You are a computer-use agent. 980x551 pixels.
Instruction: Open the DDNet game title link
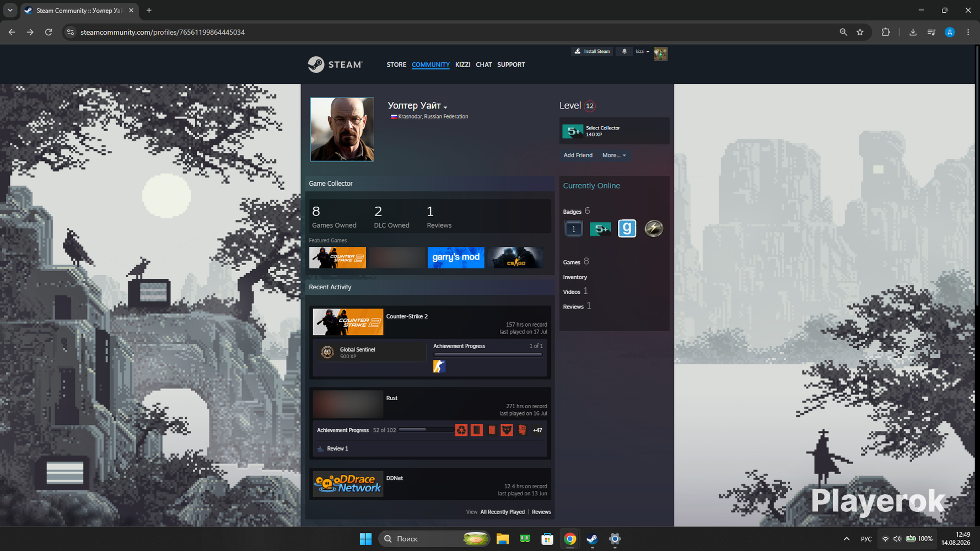(395, 478)
